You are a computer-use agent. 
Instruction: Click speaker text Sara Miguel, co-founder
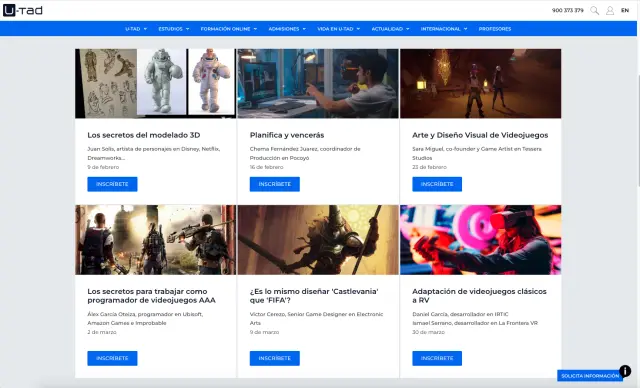[x=477, y=153]
